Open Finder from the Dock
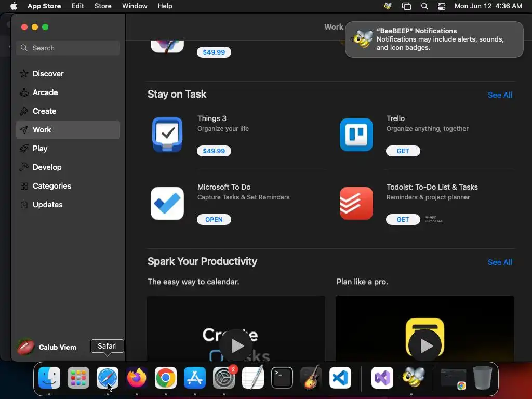 (x=49, y=377)
